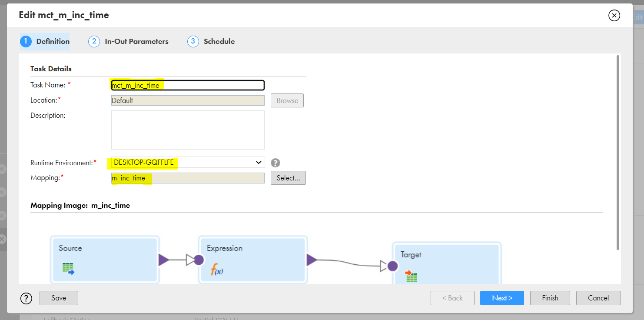Click the Target input port circle
This screenshot has height=320, width=644.
[392, 266]
